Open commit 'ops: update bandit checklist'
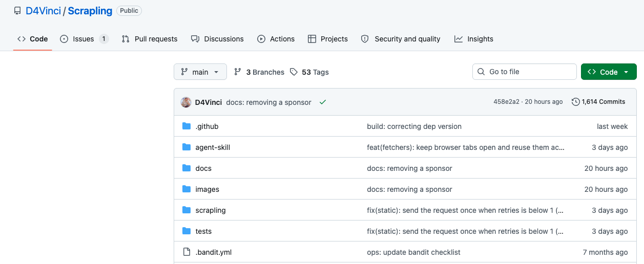Image resolution: width=644 pixels, height=264 pixels. click(x=413, y=252)
